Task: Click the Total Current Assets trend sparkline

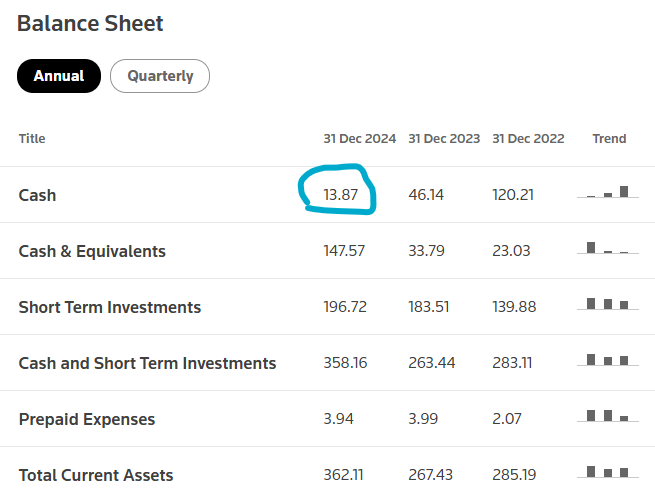Action: (608, 473)
